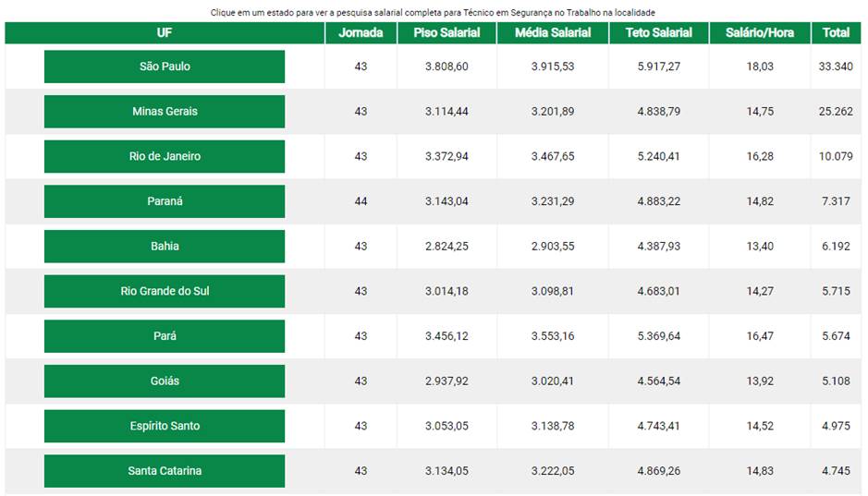
Task: Open Paraná state salary page
Action: click(x=165, y=201)
